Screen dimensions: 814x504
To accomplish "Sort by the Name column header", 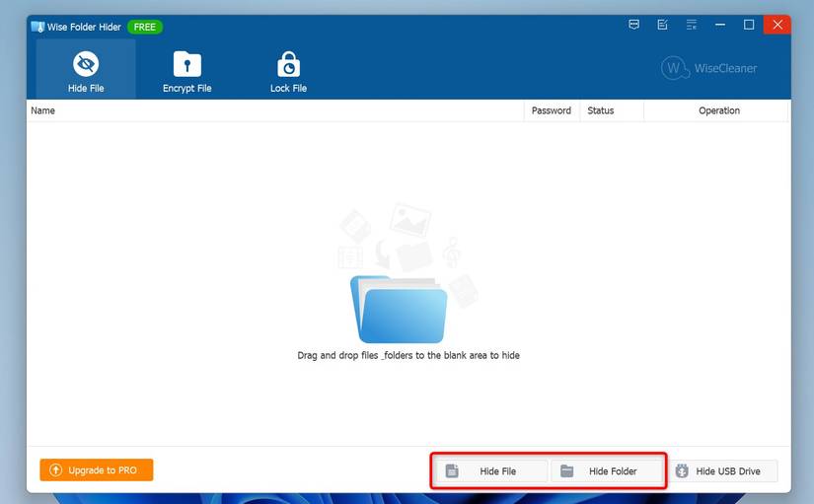I will (x=43, y=110).
